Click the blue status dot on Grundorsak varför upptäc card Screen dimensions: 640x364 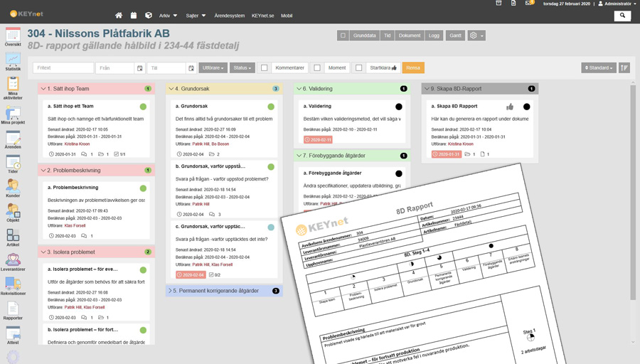271,227
